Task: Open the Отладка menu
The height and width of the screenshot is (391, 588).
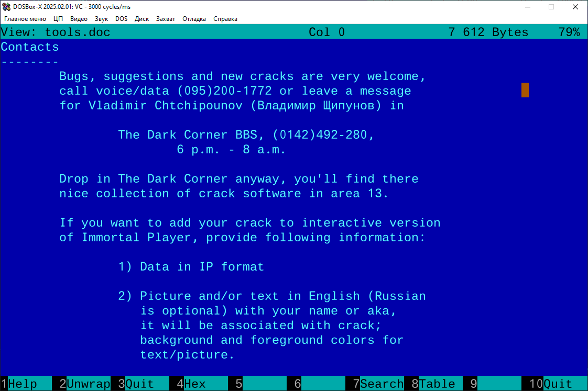Action: 194,19
